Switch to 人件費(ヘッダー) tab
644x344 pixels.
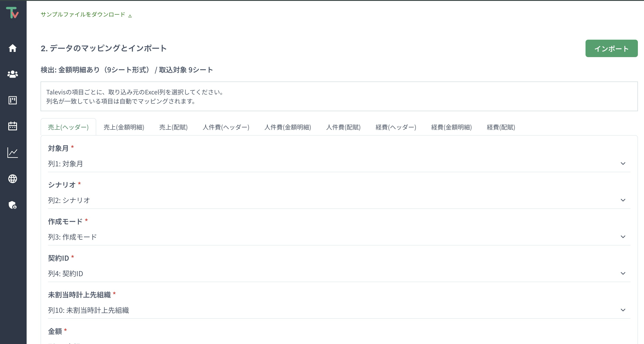(x=226, y=127)
